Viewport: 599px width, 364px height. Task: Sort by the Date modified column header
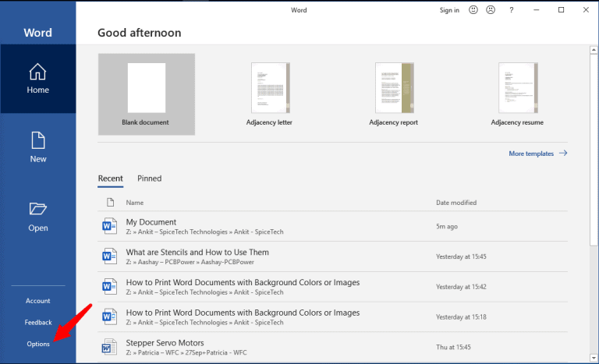tap(456, 203)
